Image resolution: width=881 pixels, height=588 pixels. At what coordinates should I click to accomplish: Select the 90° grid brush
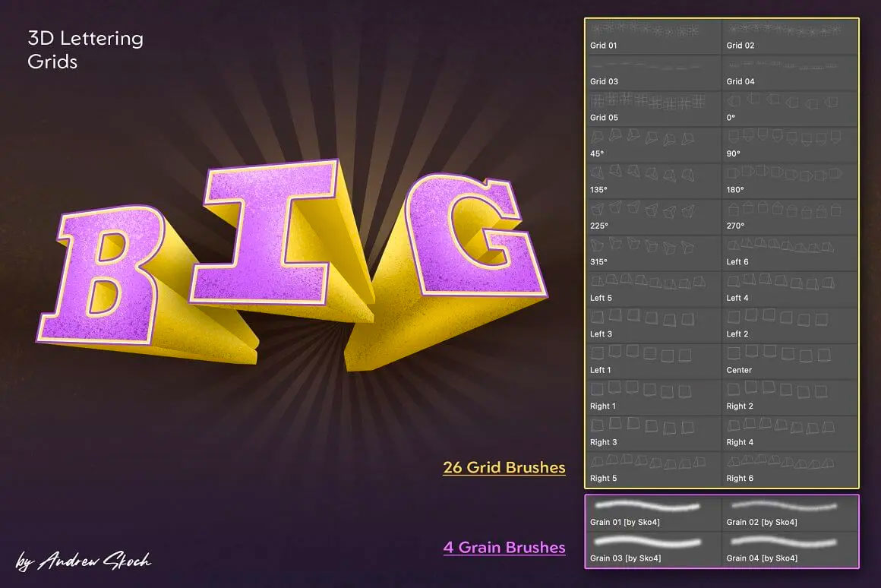click(790, 145)
